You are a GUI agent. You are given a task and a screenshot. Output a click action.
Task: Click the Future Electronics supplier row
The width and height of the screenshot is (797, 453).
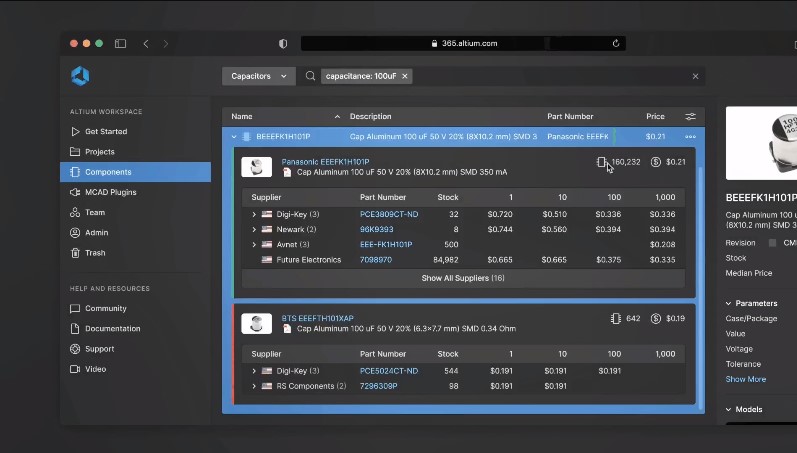[x=463, y=260]
